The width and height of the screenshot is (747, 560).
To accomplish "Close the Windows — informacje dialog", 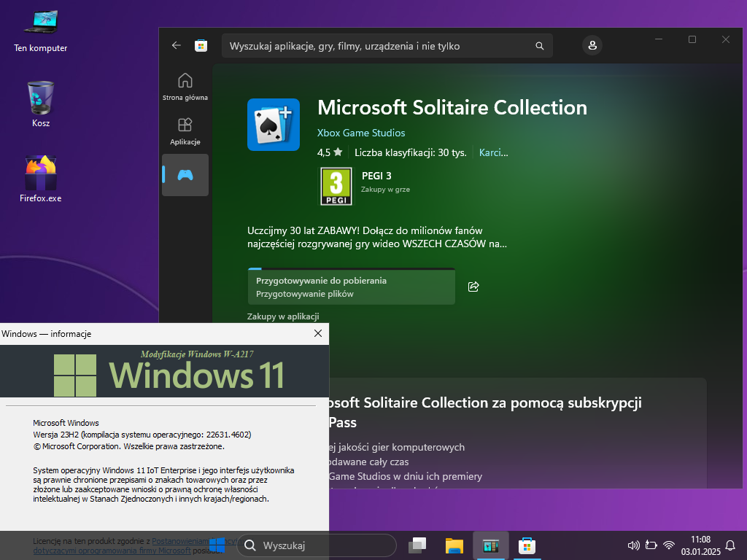I will [317, 333].
